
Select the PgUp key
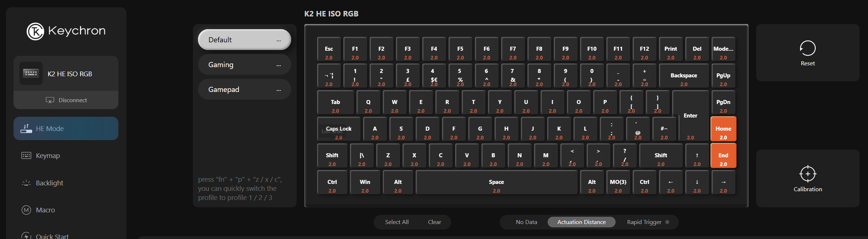(723, 76)
